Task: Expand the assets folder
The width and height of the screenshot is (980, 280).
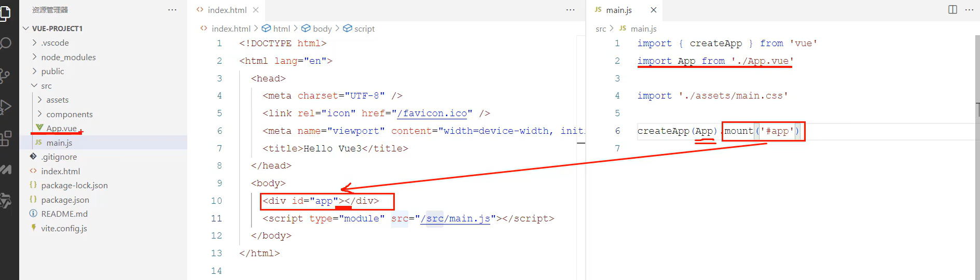Action: (40, 100)
